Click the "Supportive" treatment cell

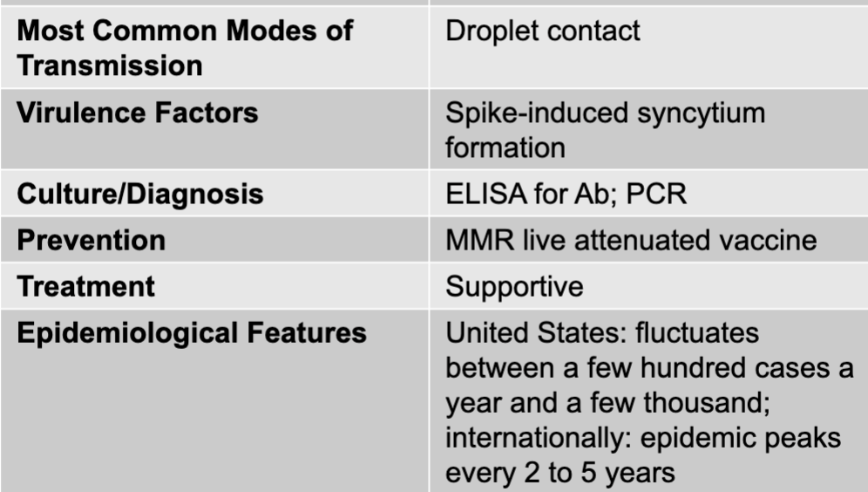(x=513, y=286)
